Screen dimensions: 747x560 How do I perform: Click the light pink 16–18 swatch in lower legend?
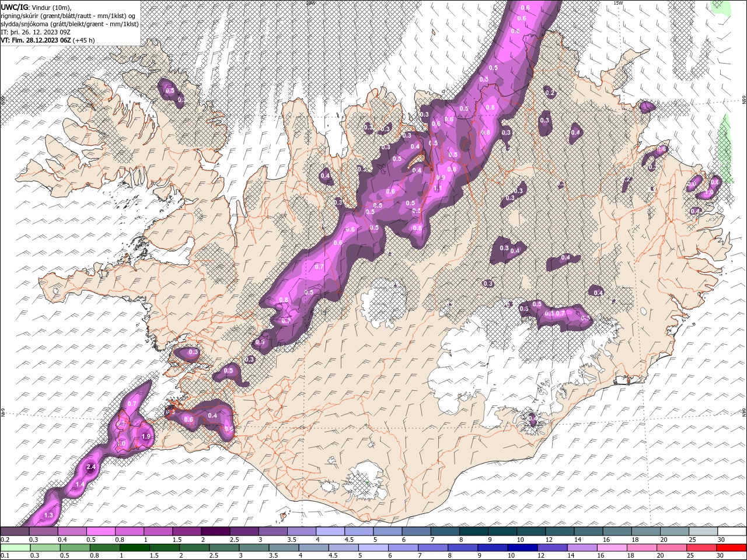(612, 547)
